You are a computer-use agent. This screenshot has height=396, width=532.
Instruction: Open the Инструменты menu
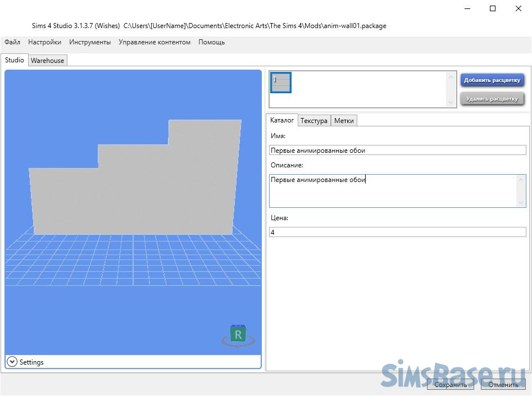[90, 42]
